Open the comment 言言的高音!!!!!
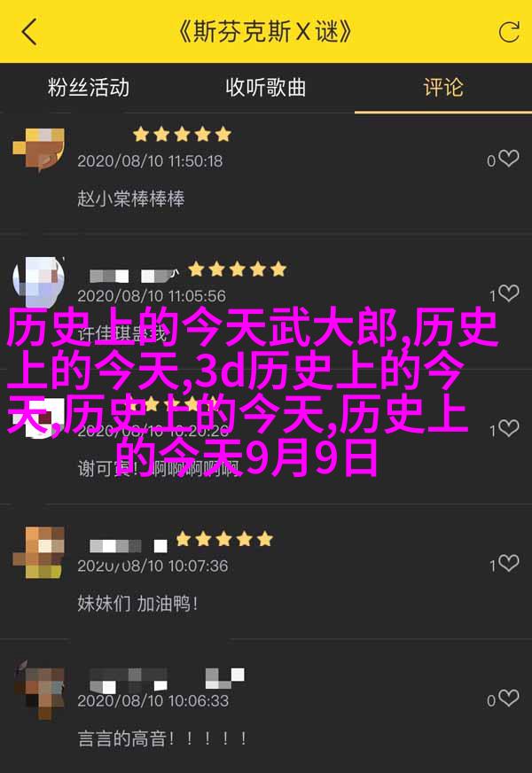532x773 pixels. pos(162,738)
